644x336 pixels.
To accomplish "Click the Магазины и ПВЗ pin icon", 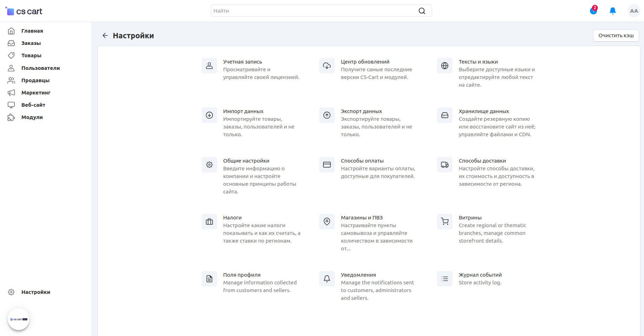I will pos(327,222).
